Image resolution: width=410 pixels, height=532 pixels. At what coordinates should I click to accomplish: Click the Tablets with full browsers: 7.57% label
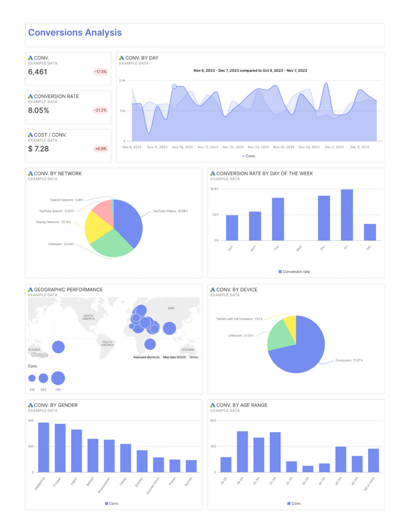(x=239, y=319)
